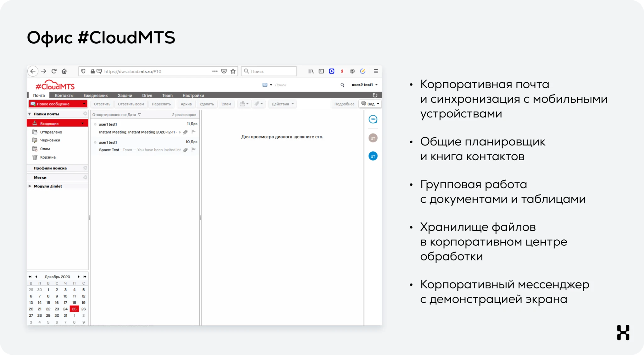Click the Новое сообщение button
This screenshot has height=355, width=644.
pos(54,104)
